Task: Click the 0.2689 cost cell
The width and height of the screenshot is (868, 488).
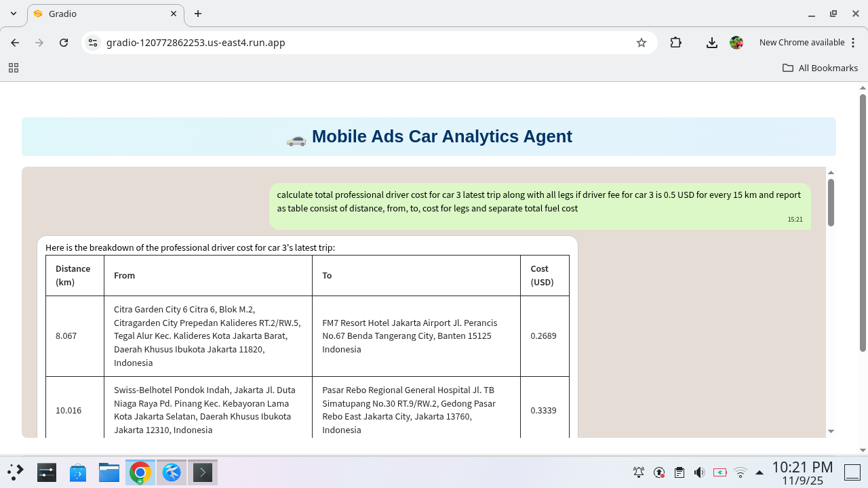Action: pyautogui.click(x=545, y=336)
